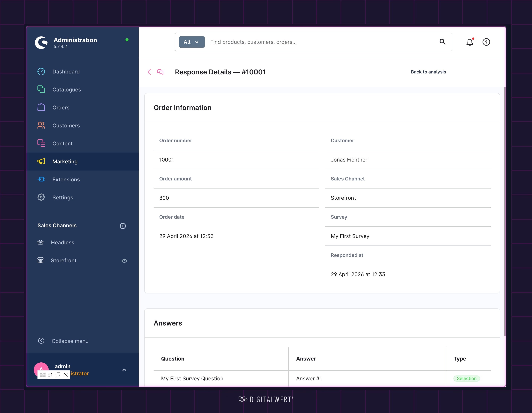This screenshot has width=532, height=413.
Task: Close the debug toolbar overlay
Action: point(66,375)
